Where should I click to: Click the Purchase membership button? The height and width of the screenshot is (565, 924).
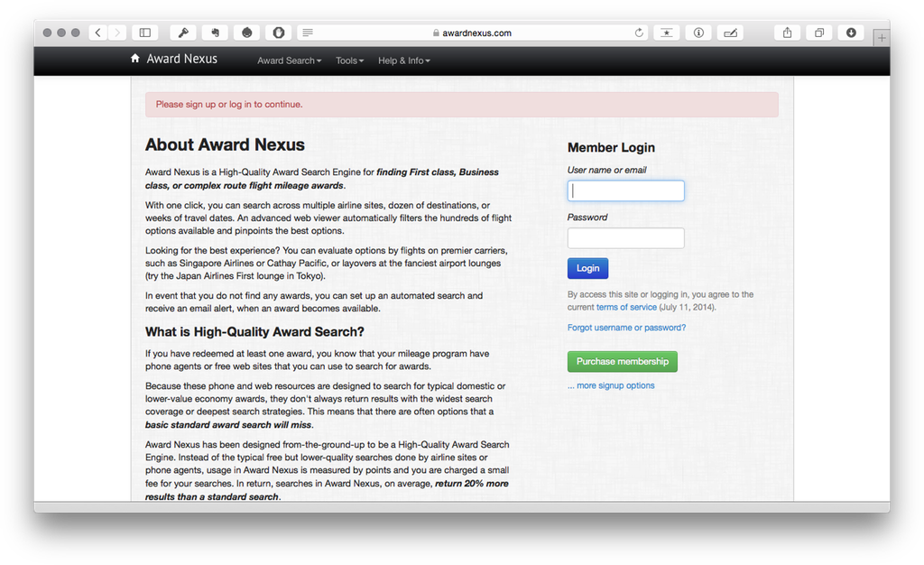click(x=623, y=362)
